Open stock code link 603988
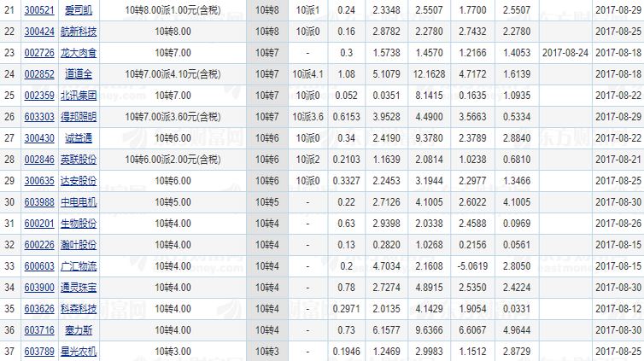This screenshot has height=361, width=644. 39,202
